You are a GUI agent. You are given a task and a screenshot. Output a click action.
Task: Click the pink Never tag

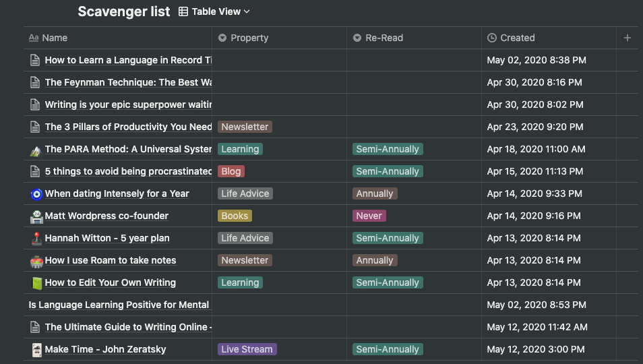tap(369, 216)
